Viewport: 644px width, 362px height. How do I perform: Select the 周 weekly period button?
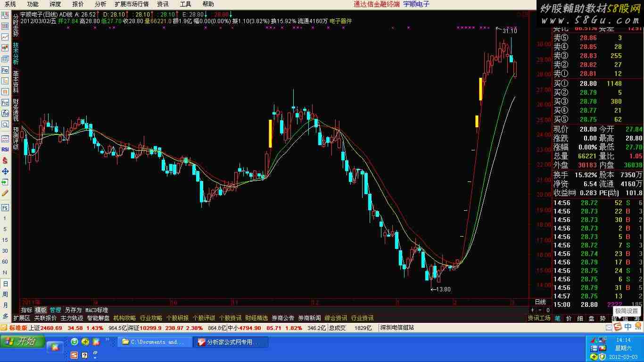[5, 295]
